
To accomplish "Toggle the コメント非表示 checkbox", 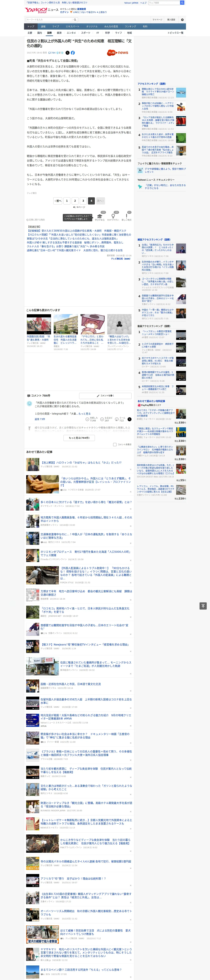I will point(115,444).
